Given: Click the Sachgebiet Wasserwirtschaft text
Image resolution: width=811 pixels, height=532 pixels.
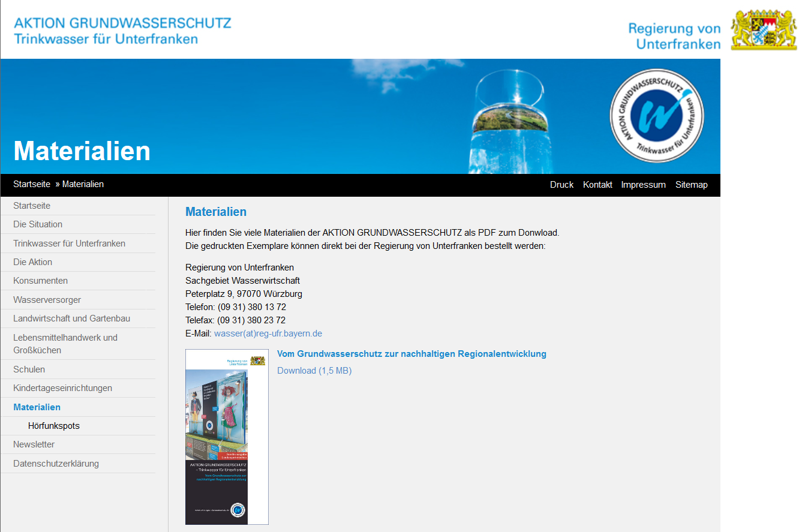Looking at the screenshot, I should pyautogui.click(x=242, y=281).
